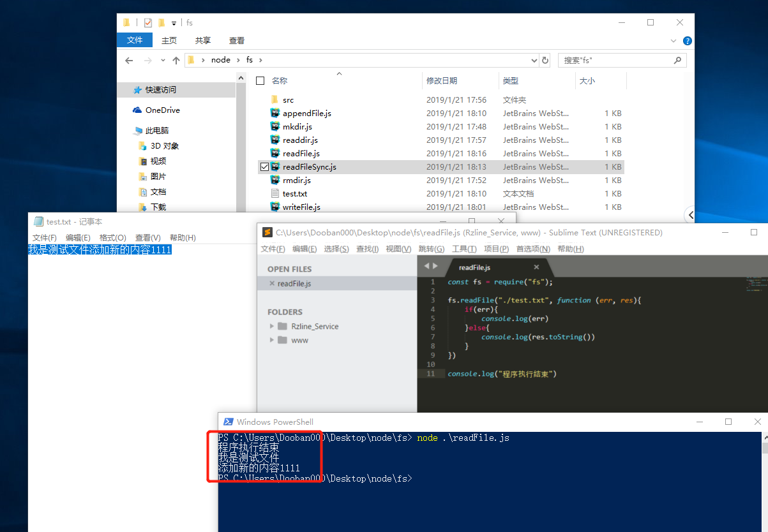Toggle the select-all checkbox beside 名称
The image size is (768, 532).
point(260,81)
